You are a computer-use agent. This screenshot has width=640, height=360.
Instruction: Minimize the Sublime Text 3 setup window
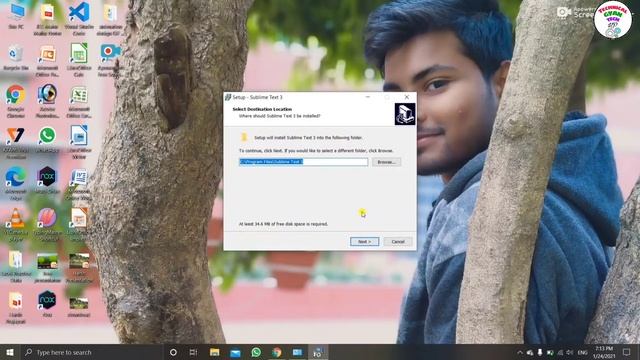tap(368, 97)
